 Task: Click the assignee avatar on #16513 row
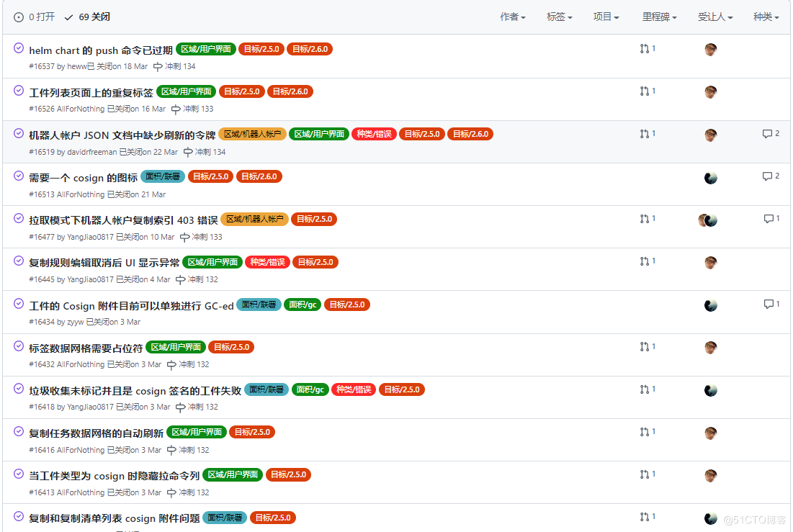coord(710,177)
